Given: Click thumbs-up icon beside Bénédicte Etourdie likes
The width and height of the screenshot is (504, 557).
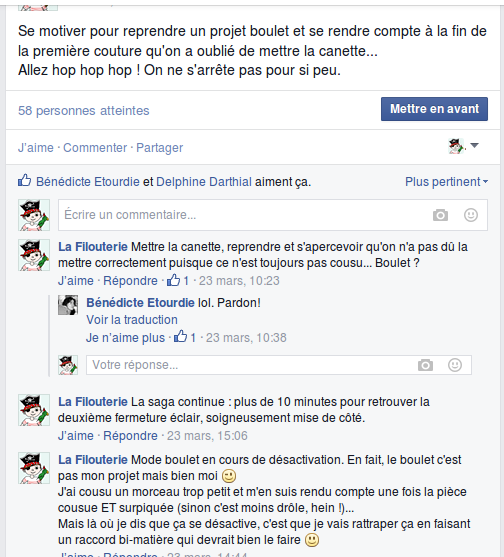Looking at the screenshot, I should coord(25,181).
